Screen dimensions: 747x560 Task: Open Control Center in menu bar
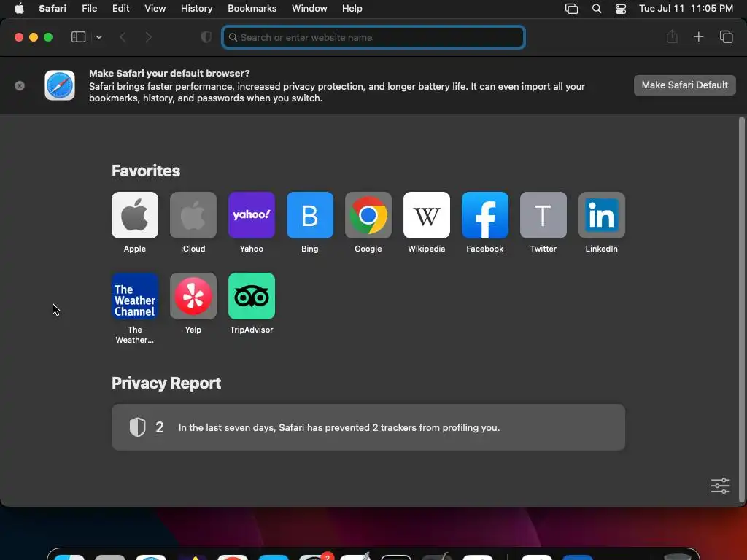click(620, 9)
